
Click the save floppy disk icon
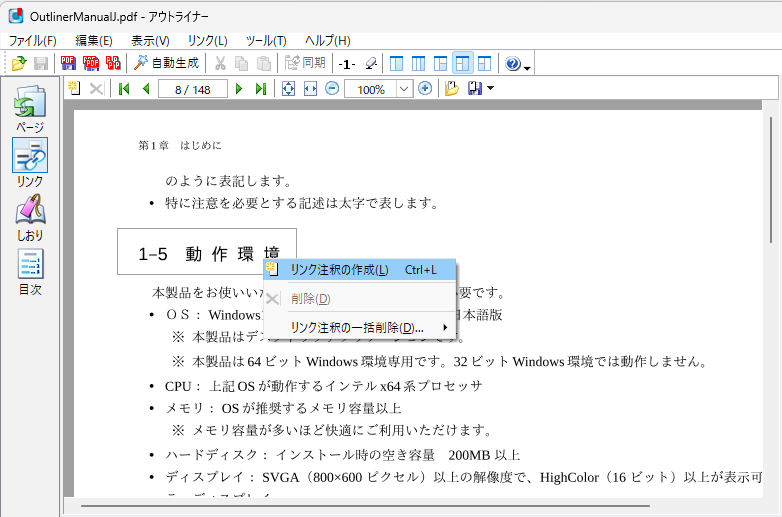tap(41, 63)
